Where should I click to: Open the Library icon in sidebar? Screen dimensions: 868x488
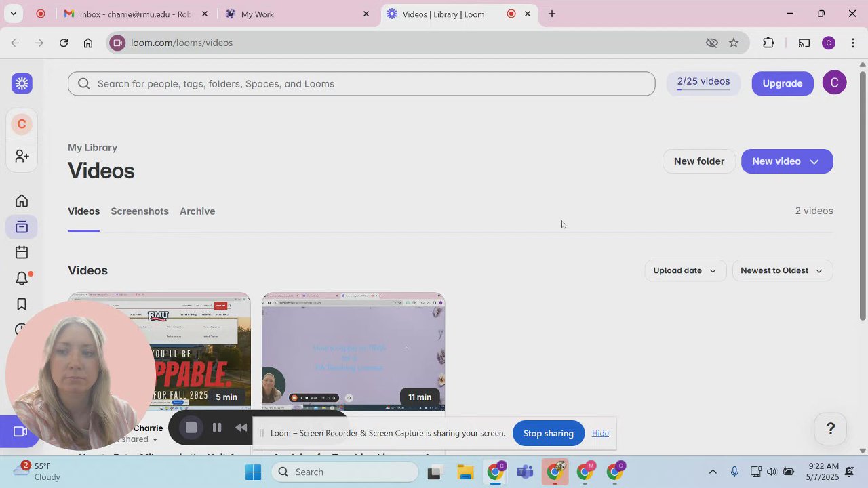[22, 226]
